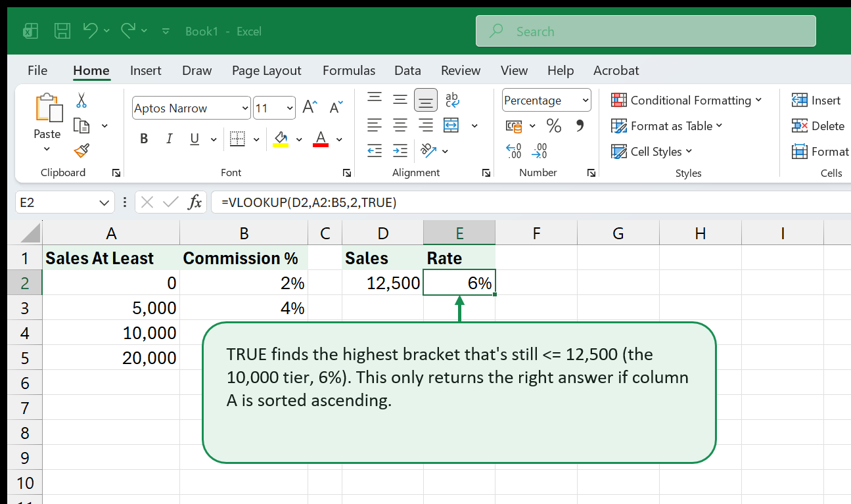Image resolution: width=851 pixels, height=504 pixels.
Task: Select Align Right icon
Action: tap(426, 125)
